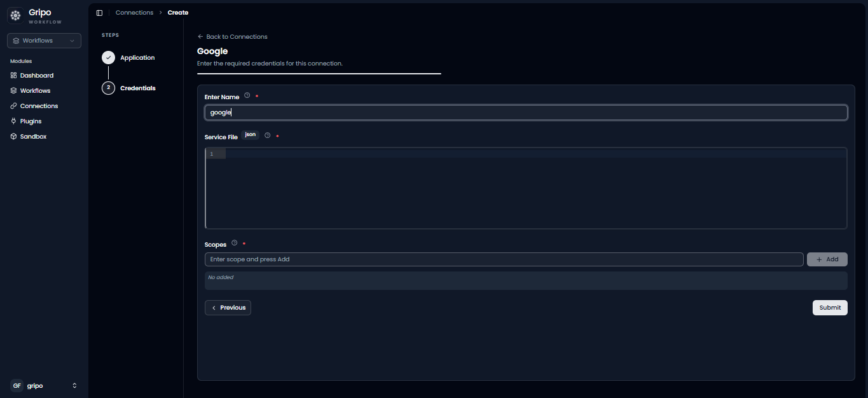This screenshot has height=398, width=868.
Task: Click the Connections link icon
Action: [x=13, y=106]
